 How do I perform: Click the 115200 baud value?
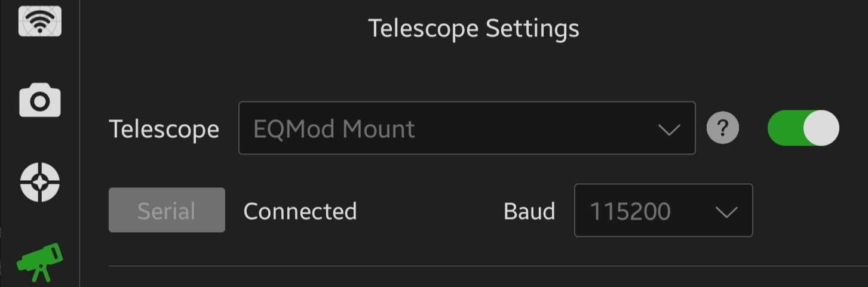pyautogui.click(x=630, y=211)
